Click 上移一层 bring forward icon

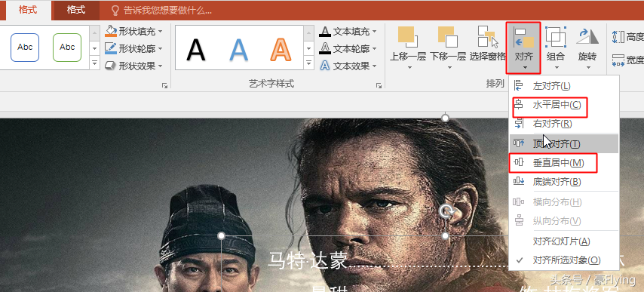(407, 36)
